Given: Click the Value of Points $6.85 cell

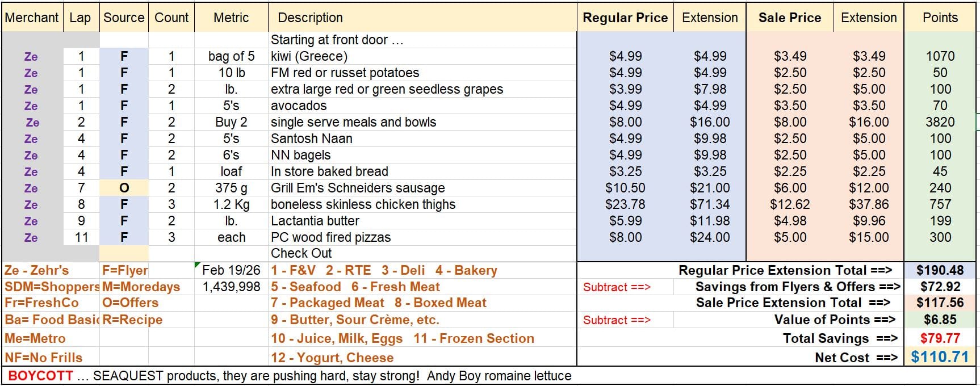Looking at the screenshot, I should tap(940, 320).
